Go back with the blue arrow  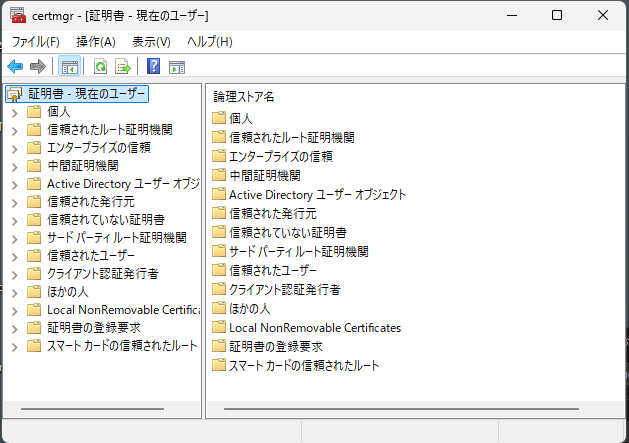(x=15, y=67)
